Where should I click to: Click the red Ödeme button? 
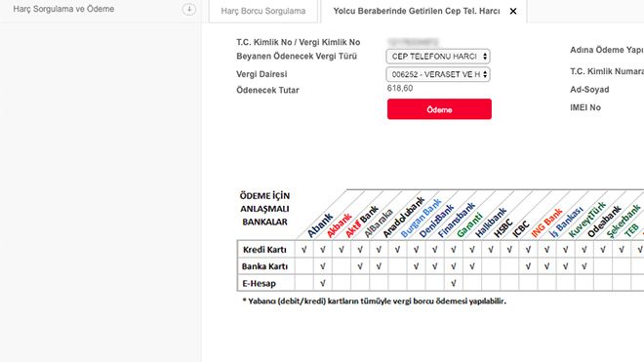pos(439,109)
